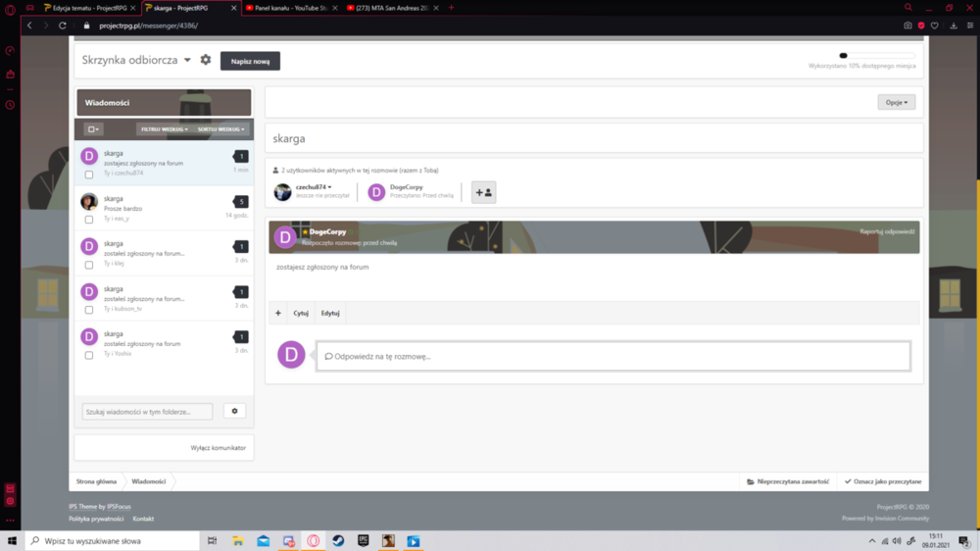The height and width of the screenshot is (551, 980).
Task: Click the add user to conversation icon
Action: (483, 192)
